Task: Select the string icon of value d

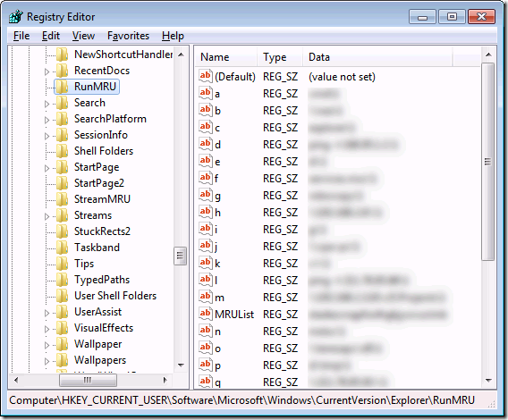Action: click(x=206, y=144)
